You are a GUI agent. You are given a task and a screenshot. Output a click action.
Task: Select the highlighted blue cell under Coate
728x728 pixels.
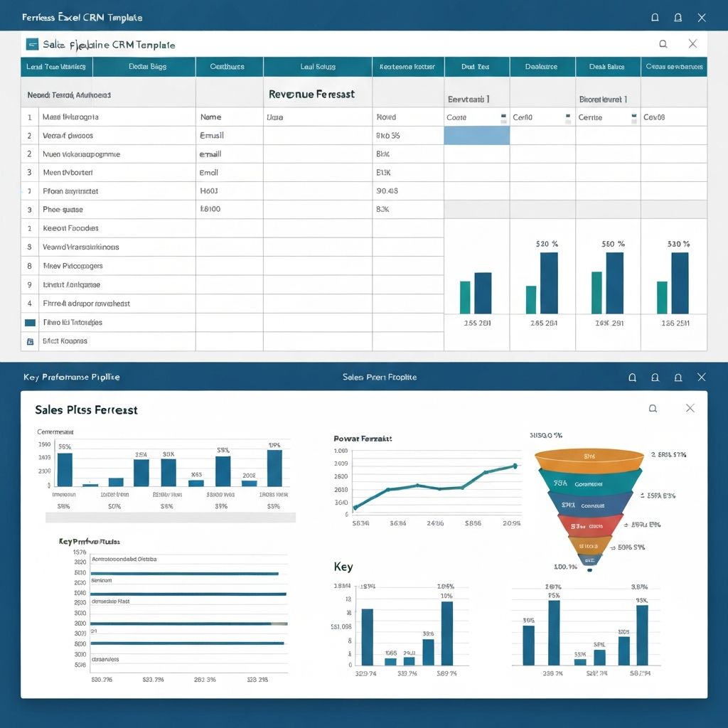tap(477, 136)
